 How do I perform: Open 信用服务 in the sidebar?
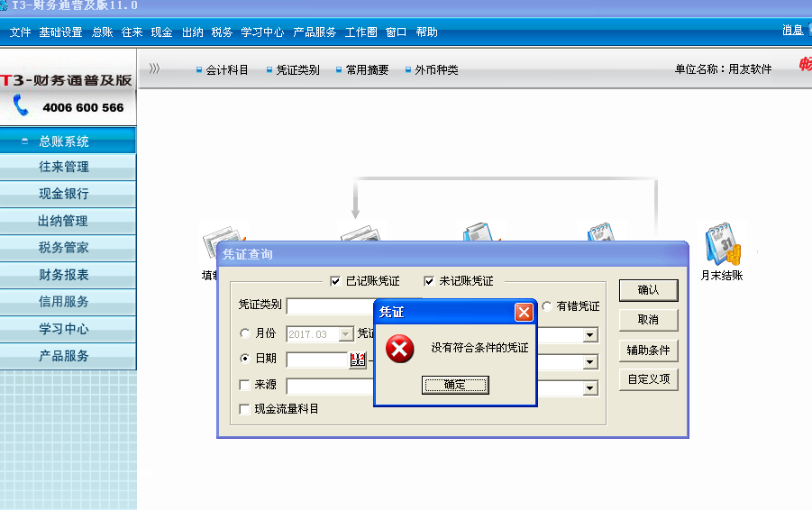(x=68, y=301)
